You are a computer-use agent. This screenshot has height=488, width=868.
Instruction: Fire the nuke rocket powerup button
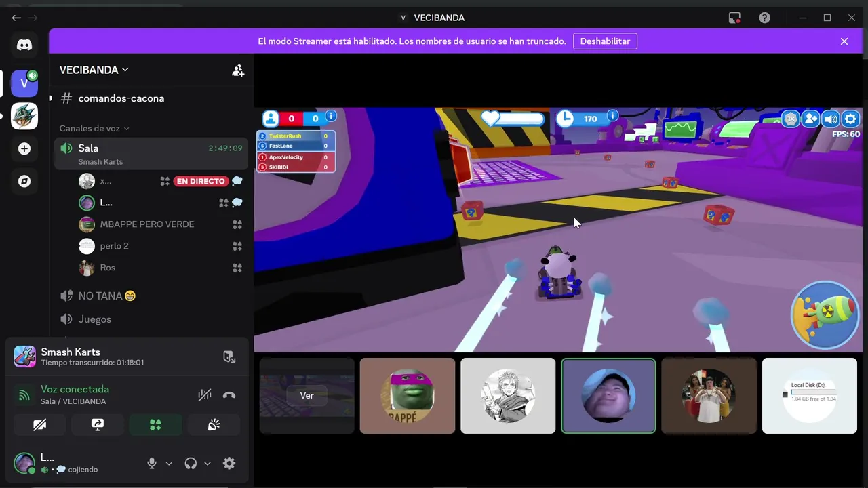click(x=825, y=315)
